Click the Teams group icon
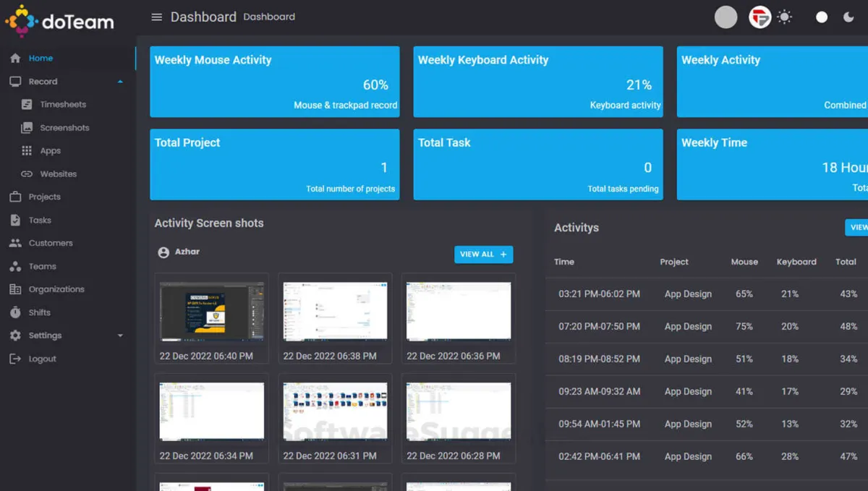This screenshot has height=491, width=868. (x=15, y=266)
